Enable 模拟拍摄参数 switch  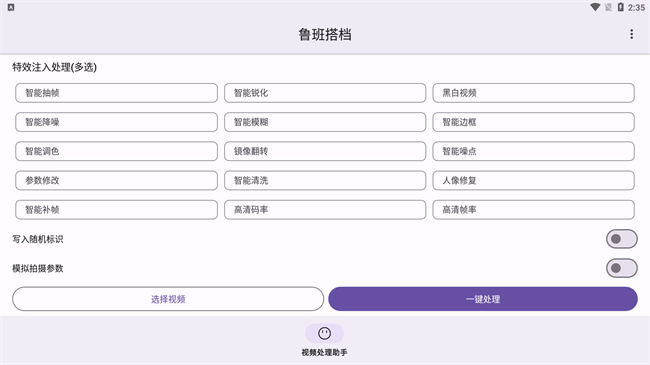point(621,268)
